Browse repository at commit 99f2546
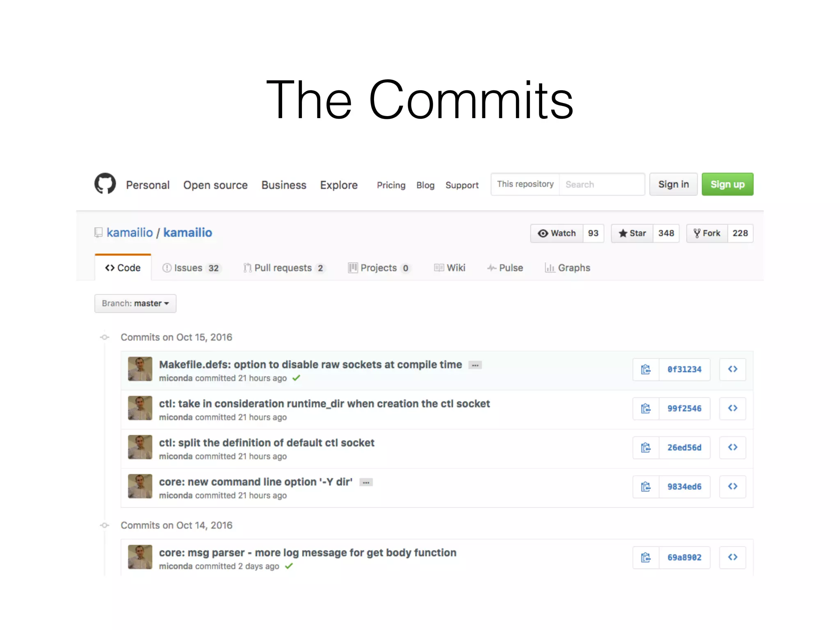Screen dimensions: 840x630 [x=733, y=409]
